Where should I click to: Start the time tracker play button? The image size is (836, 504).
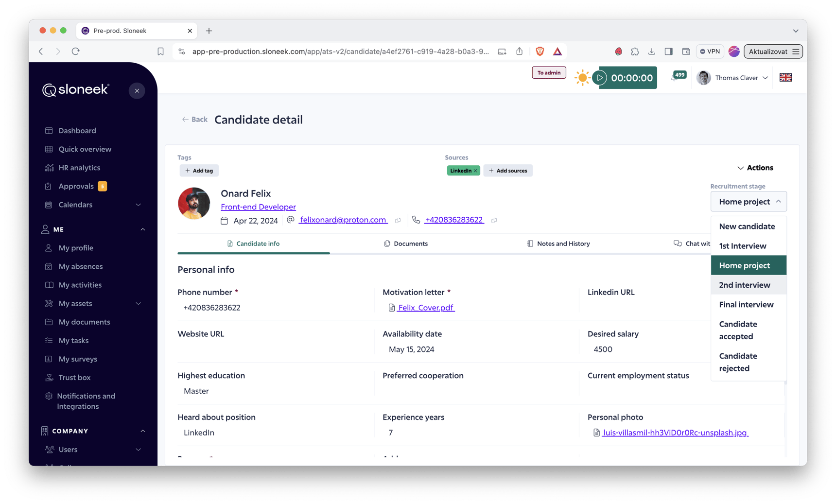(x=600, y=78)
